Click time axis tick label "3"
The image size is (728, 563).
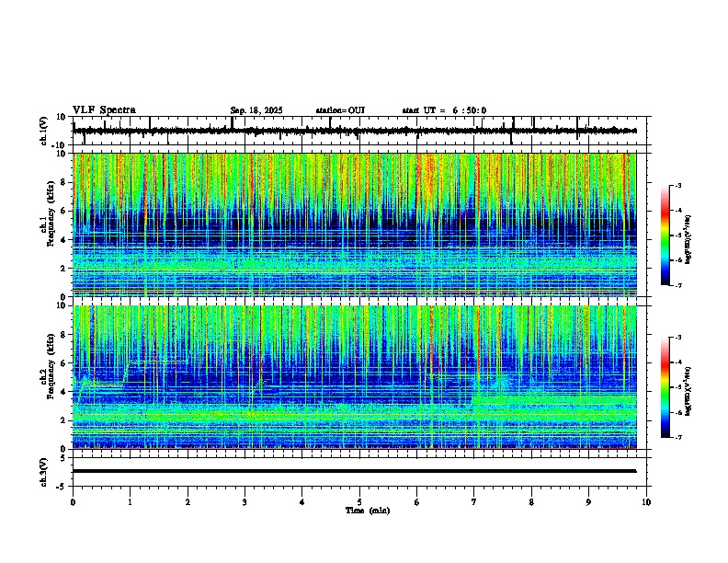(245, 502)
